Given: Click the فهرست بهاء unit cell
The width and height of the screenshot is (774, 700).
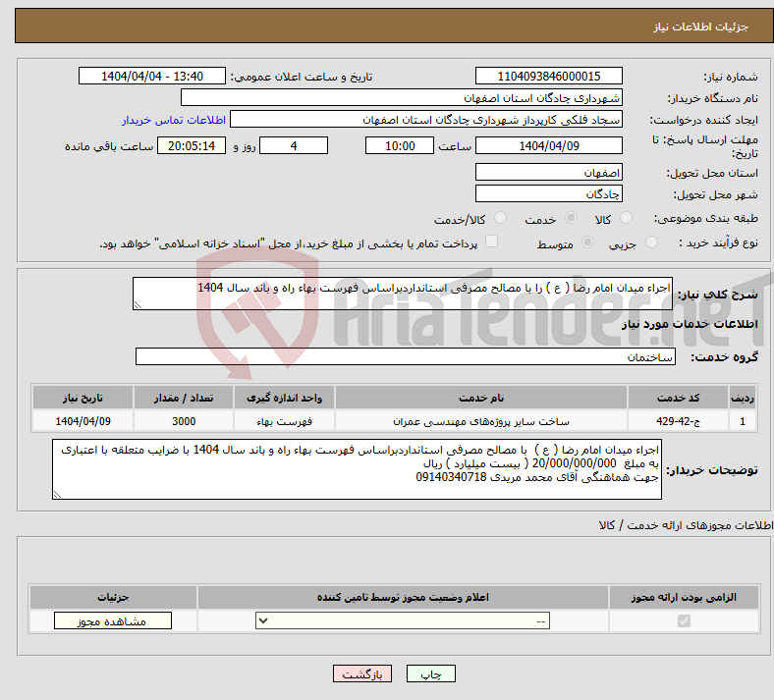Looking at the screenshot, I should 284,421.
